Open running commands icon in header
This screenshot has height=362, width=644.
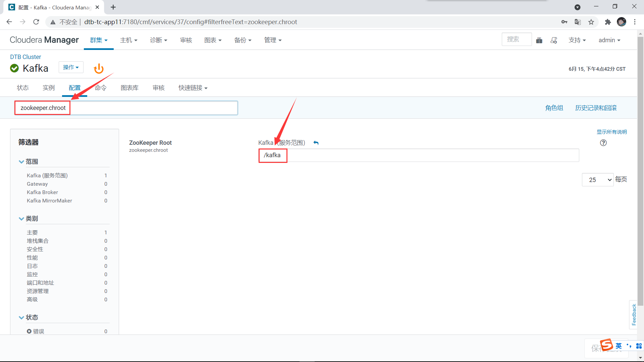554,40
